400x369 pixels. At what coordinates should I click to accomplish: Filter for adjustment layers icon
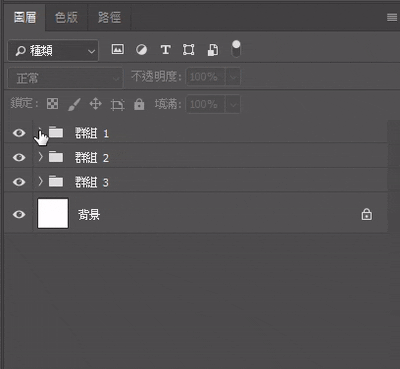(141, 50)
